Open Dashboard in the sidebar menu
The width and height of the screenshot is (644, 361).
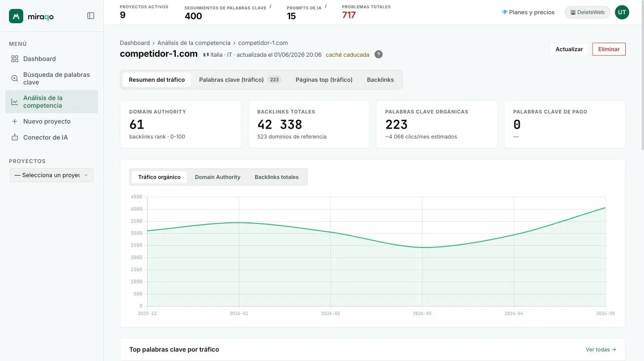coord(52,59)
